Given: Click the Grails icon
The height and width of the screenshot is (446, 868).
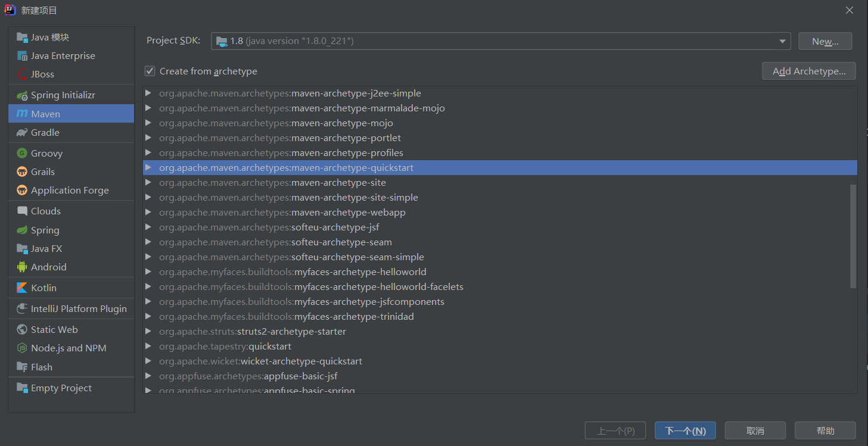Looking at the screenshot, I should [22, 171].
